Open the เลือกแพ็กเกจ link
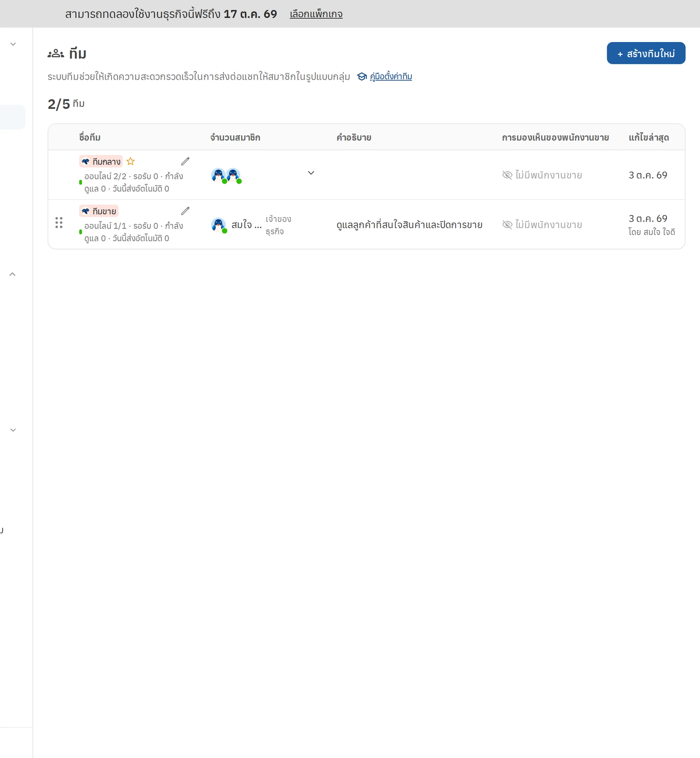The width and height of the screenshot is (700, 758). pos(316,14)
